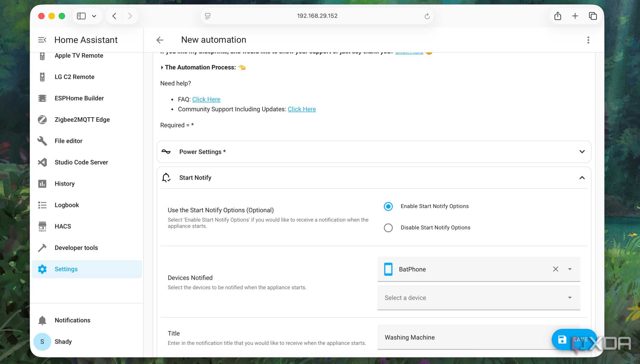Open the three-dot overflow menu
Image resolution: width=640 pixels, height=364 pixels.
[588, 40]
